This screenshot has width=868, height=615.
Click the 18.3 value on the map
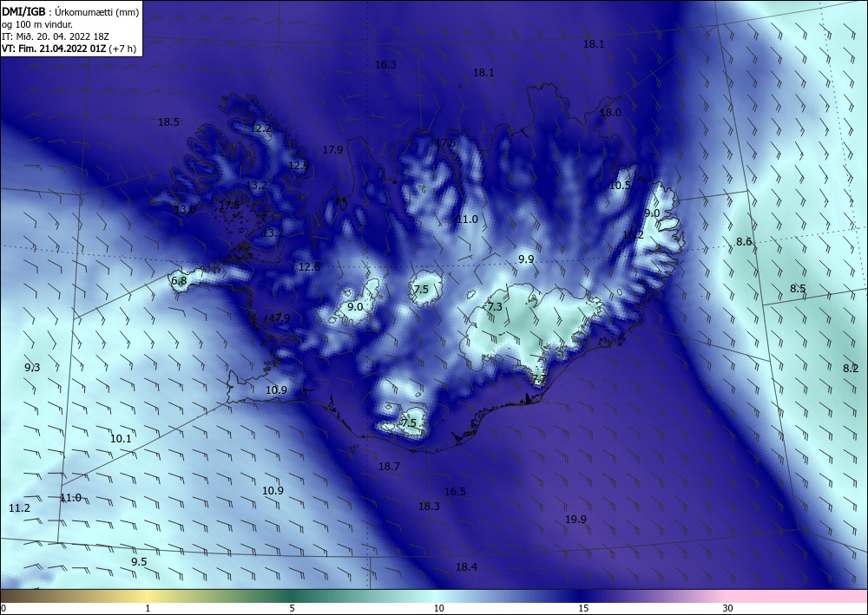tap(429, 506)
